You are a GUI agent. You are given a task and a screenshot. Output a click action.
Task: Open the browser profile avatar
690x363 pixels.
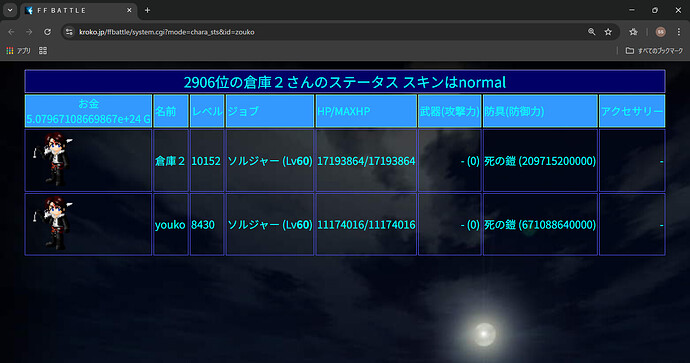tap(661, 32)
